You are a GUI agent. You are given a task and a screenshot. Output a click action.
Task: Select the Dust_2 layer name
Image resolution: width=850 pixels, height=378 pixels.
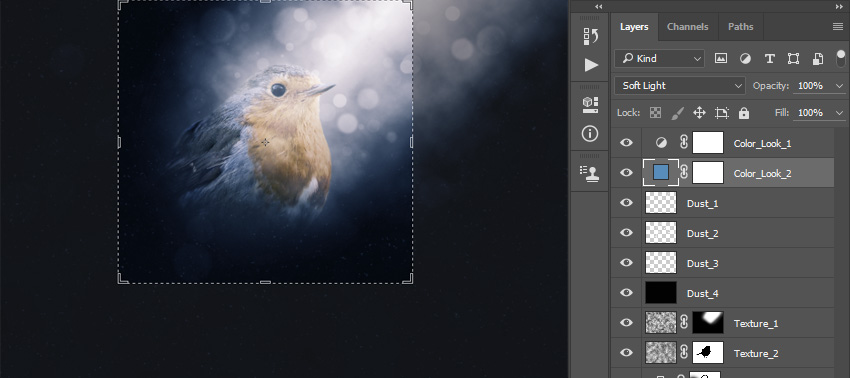tap(703, 234)
